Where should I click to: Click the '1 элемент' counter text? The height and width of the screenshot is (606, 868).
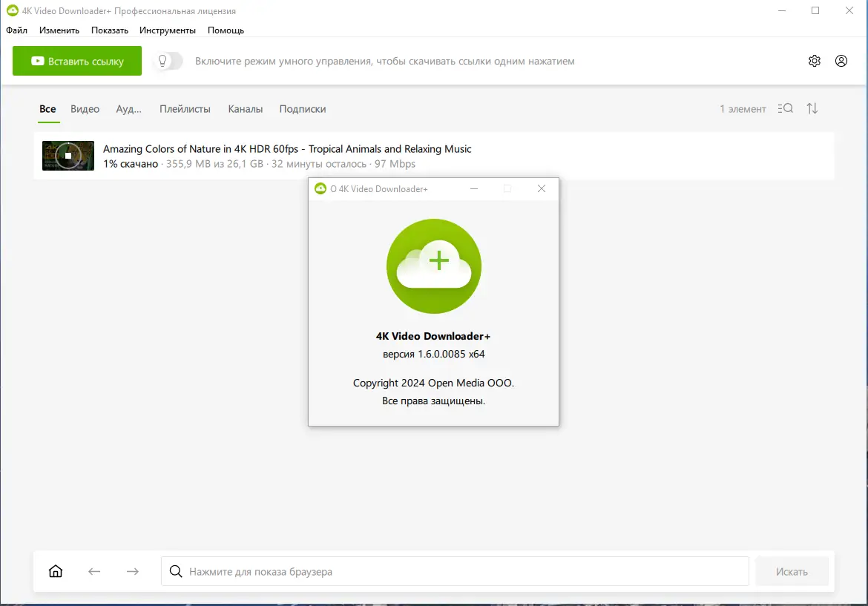click(743, 109)
